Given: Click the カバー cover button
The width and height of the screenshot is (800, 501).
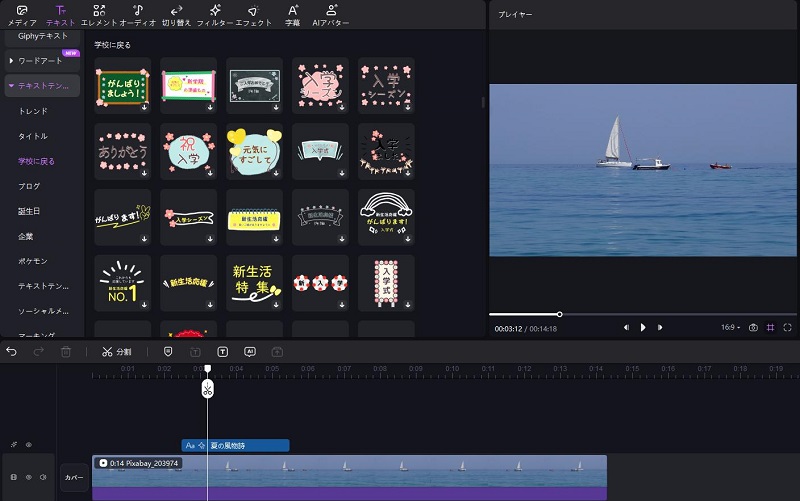Looking at the screenshot, I should point(74,477).
